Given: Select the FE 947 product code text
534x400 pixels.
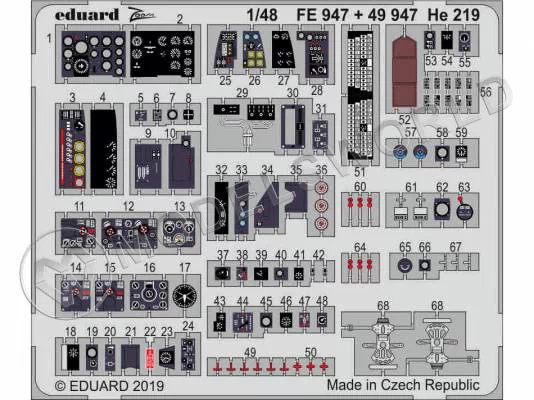Looking at the screenshot, I should 323,15.
